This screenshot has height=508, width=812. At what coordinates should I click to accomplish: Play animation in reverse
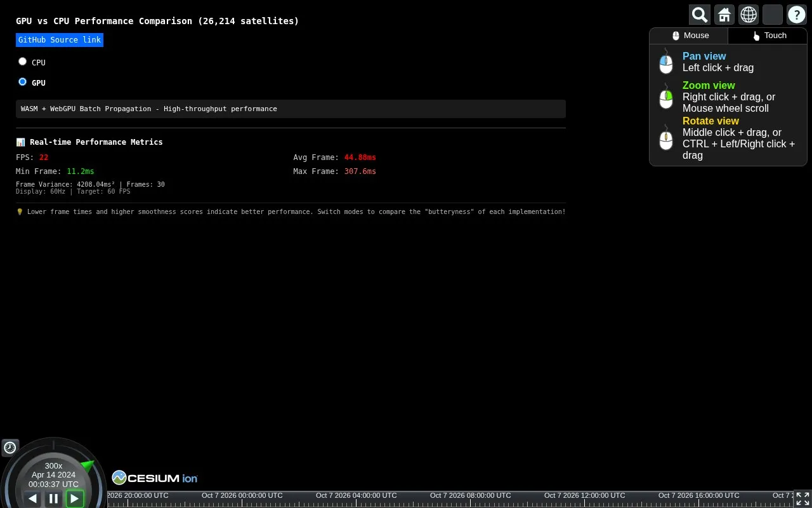coord(32,498)
